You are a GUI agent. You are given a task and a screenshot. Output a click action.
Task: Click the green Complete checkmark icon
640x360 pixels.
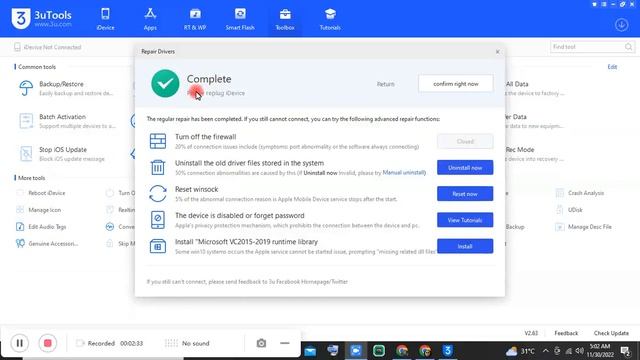click(x=165, y=83)
